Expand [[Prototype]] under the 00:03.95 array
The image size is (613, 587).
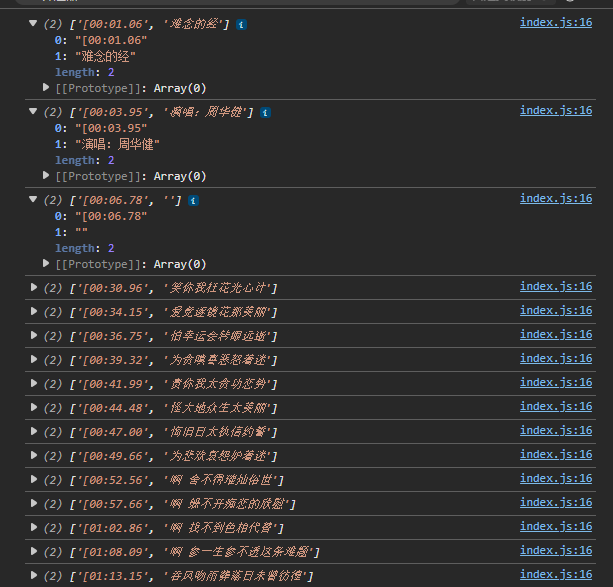coord(46,175)
